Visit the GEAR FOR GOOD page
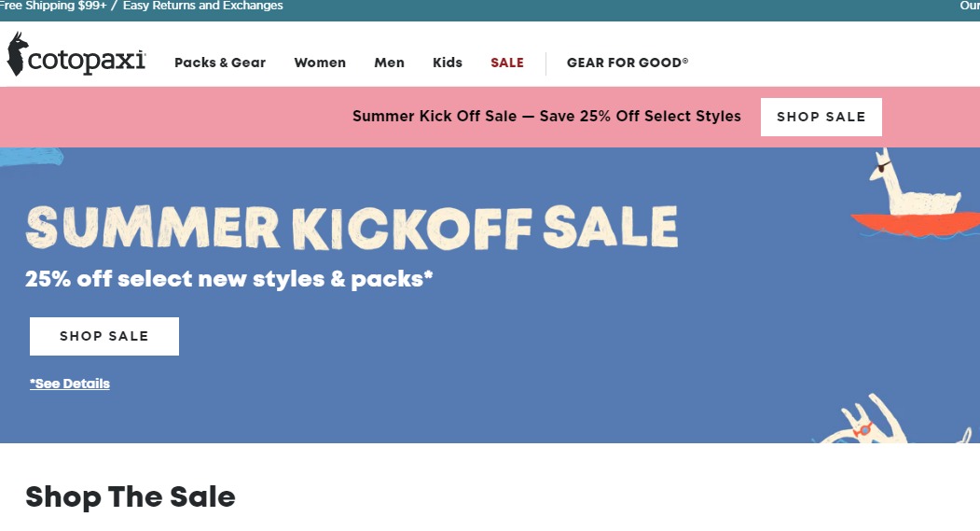980x531 pixels. 628,63
